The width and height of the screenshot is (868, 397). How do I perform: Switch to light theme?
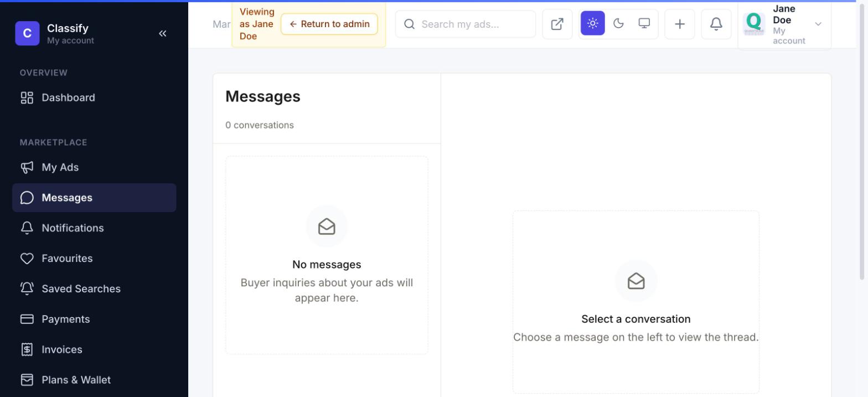[x=593, y=23]
